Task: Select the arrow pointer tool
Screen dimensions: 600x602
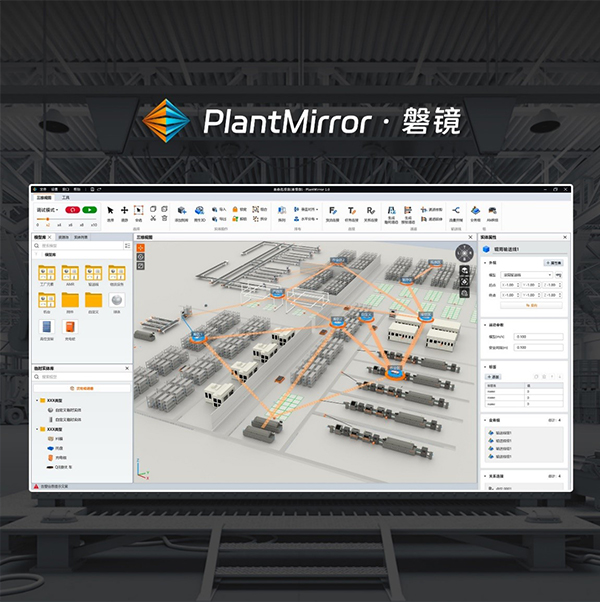Action: (x=110, y=210)
